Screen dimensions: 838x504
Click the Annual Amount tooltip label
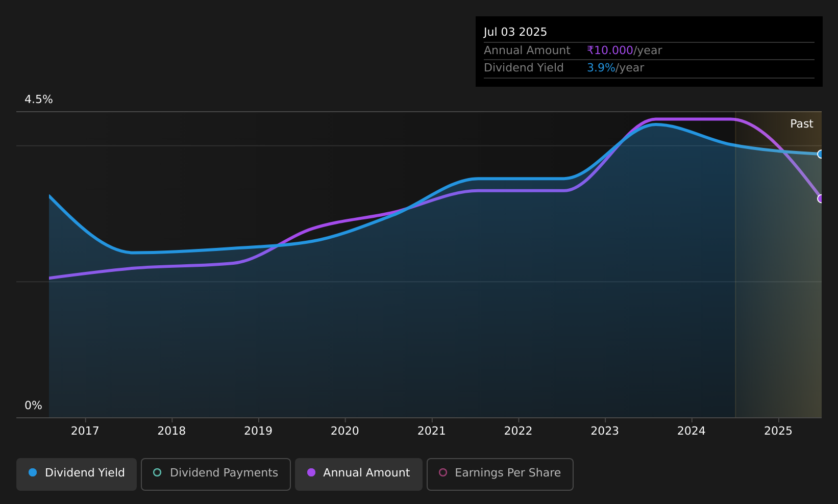[527, 51]
